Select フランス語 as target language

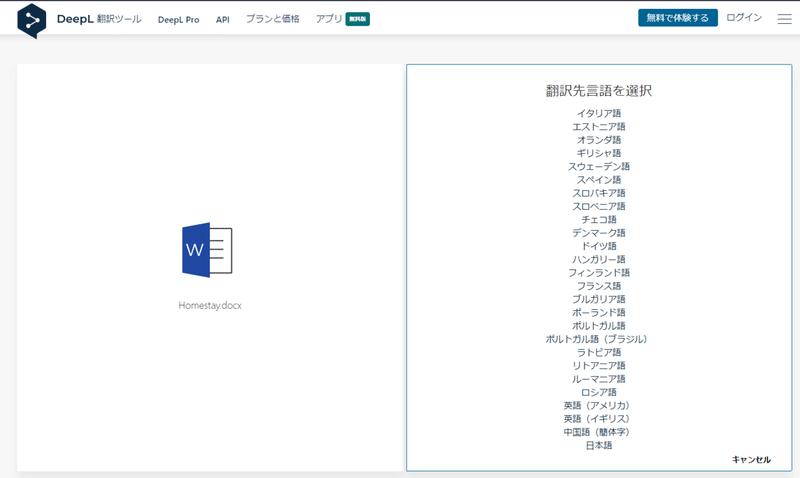pos(599,286)
